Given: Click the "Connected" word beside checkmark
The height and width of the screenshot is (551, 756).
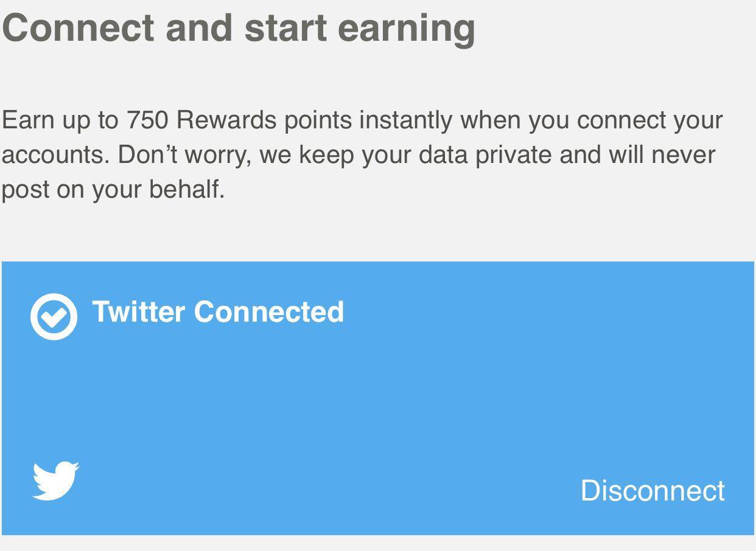Looking at the screenshot, I should point(269,311).
